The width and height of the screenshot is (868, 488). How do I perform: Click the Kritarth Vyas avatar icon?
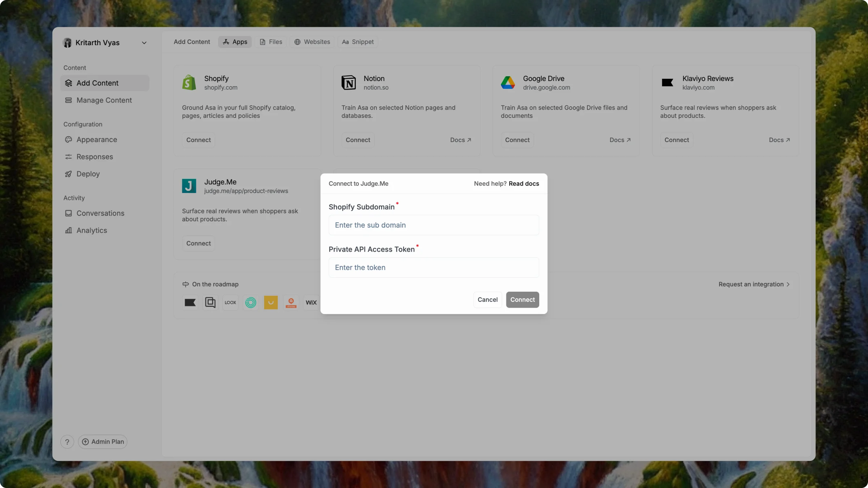click(67, 43)
